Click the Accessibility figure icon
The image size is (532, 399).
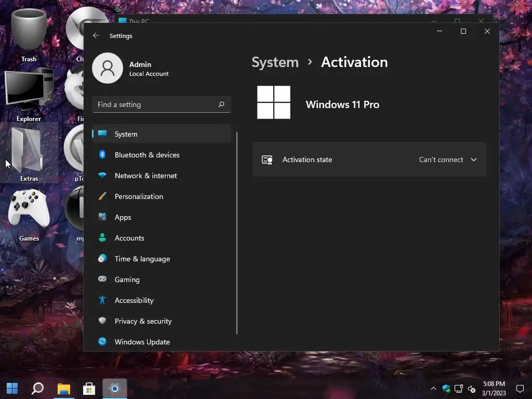point(102,300)
